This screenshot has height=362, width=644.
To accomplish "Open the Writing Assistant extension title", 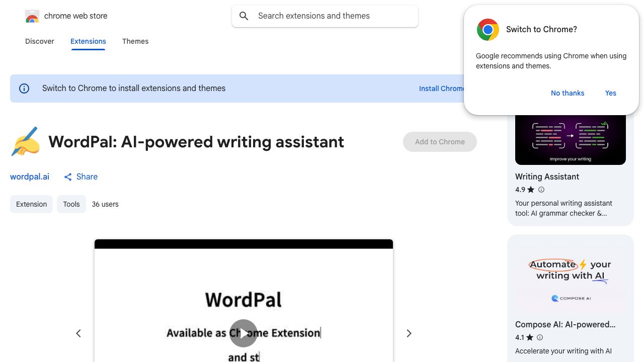I will click(547, 177).
